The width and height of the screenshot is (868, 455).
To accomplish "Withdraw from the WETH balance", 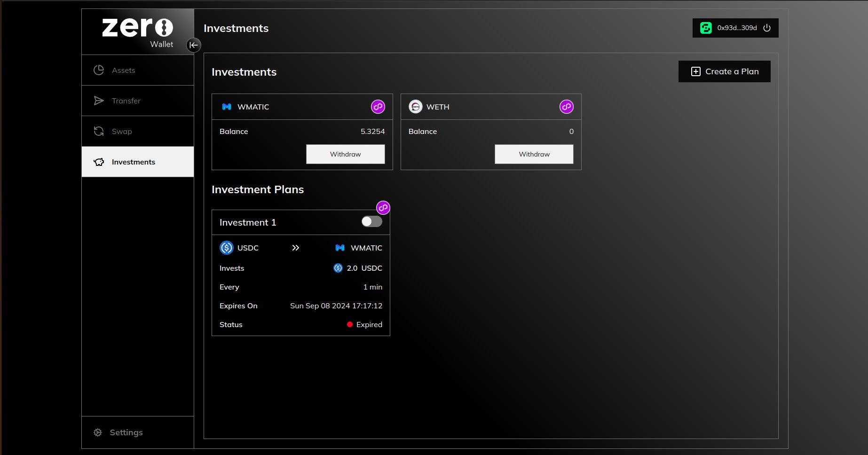I will coord(534,154).
